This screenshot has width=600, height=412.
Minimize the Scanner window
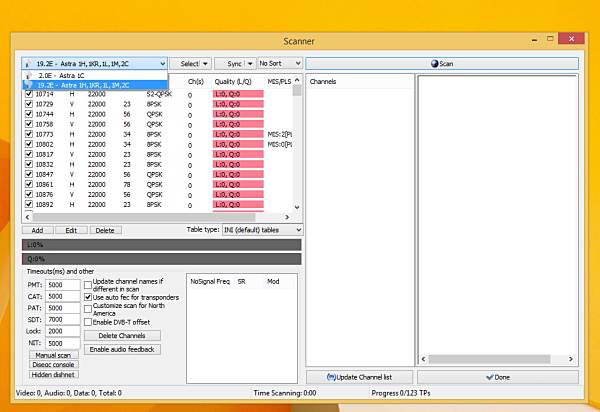click(535, 39)
